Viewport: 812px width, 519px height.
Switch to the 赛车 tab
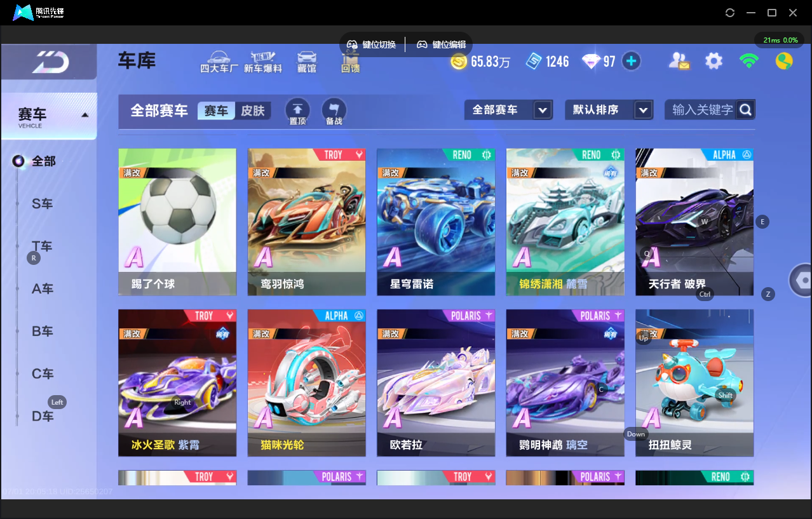tap(216, 111)
